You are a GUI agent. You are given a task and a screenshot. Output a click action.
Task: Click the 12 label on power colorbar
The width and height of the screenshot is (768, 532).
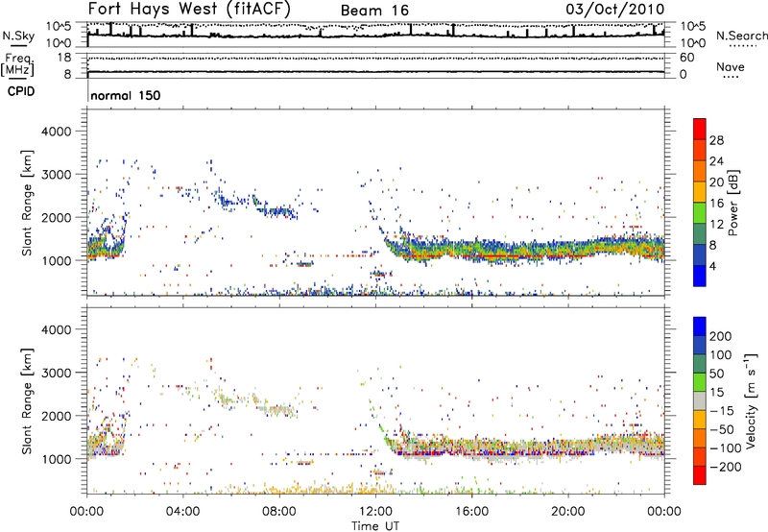click(x=716, y=225)
